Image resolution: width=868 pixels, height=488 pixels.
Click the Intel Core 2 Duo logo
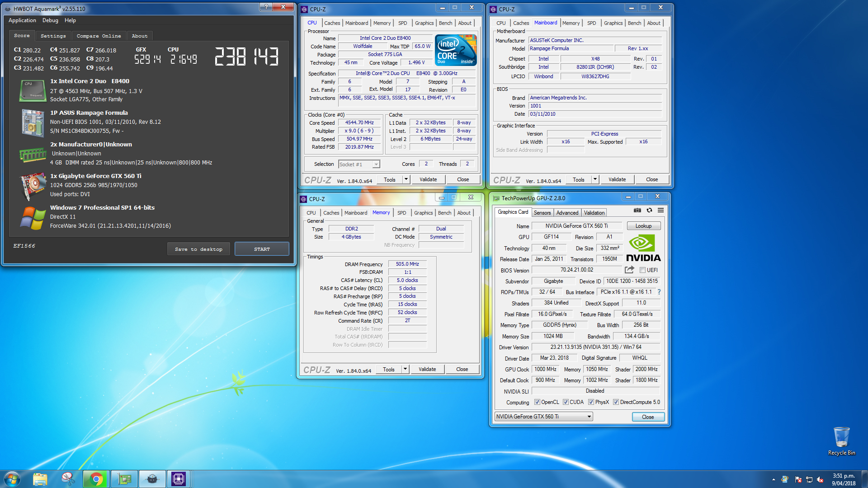coord(456,50)
